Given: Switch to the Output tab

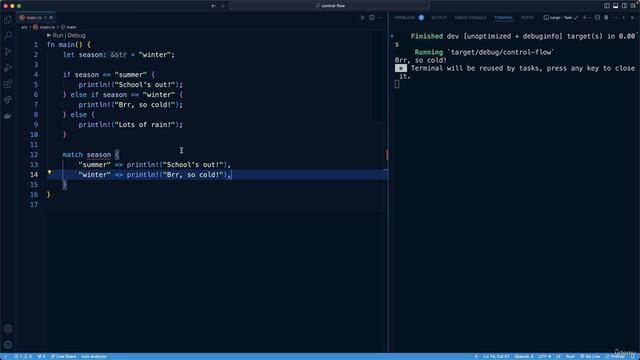Looking at the screenshot, I should click(x=439, y=18).
